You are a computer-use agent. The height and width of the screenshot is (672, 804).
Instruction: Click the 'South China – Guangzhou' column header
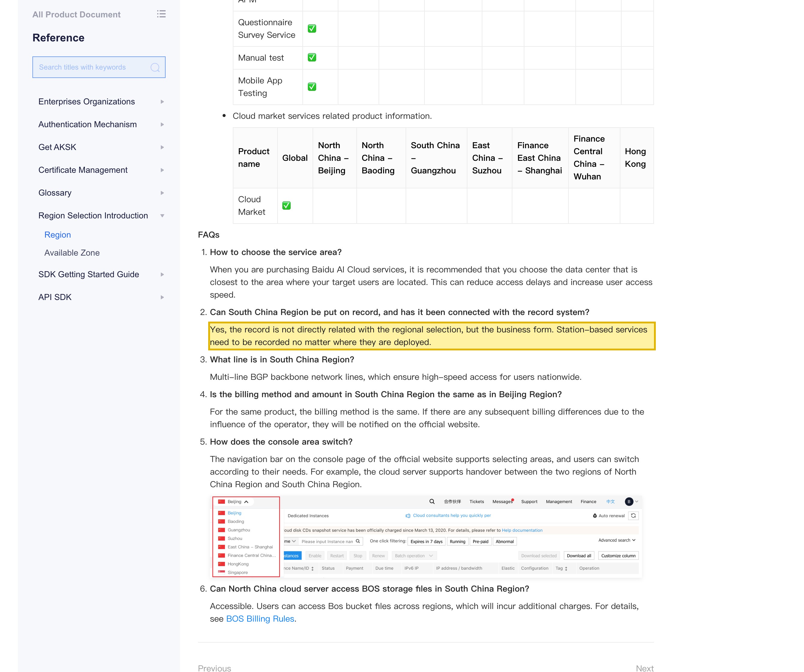pyautogui.click(x=436, y=158)
